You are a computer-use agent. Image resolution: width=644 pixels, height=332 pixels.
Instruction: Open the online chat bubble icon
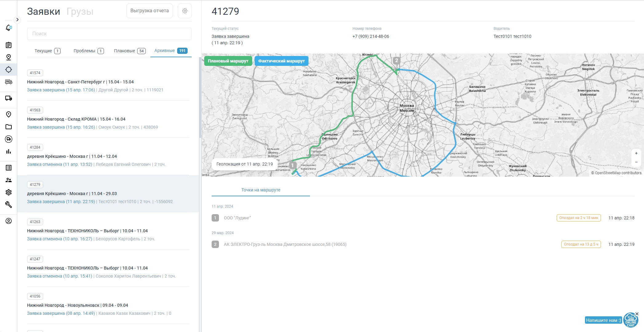coord(630,320)
